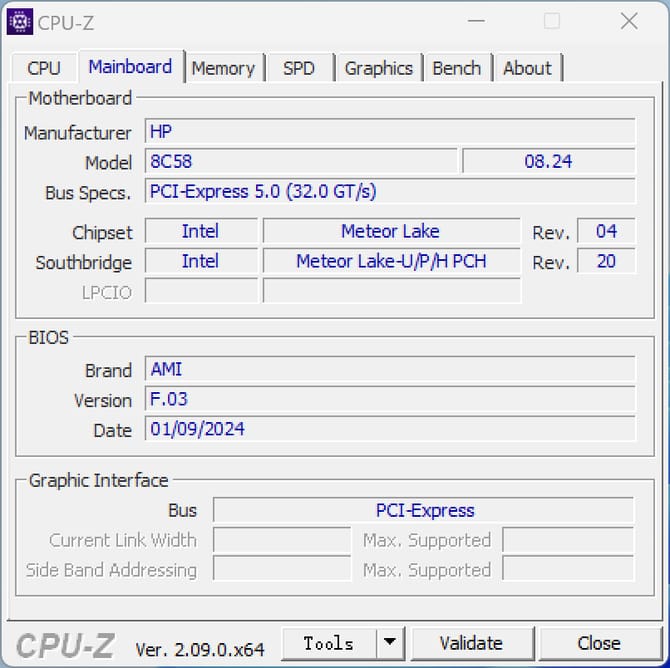
Task: Click the BIOS Brand field AMI
Action: coord(390,369)
